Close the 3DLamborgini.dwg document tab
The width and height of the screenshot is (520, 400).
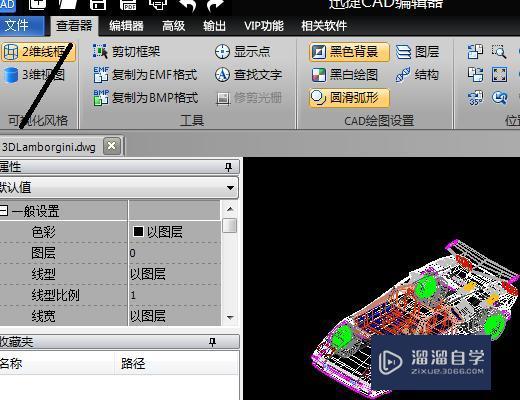click(x=112, y=146)
